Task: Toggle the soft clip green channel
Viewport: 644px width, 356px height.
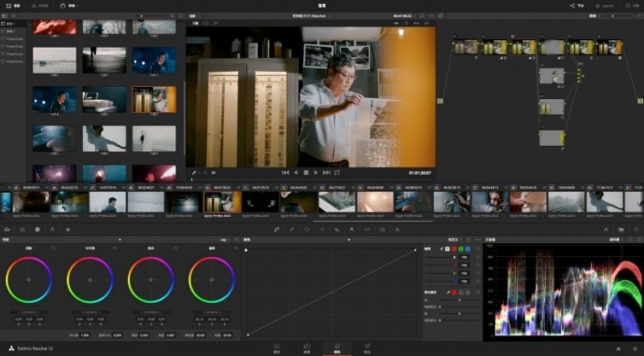Action: [461, 292]
